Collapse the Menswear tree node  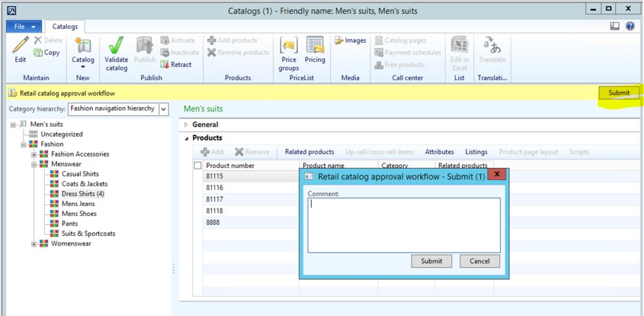tap(35, 164)
